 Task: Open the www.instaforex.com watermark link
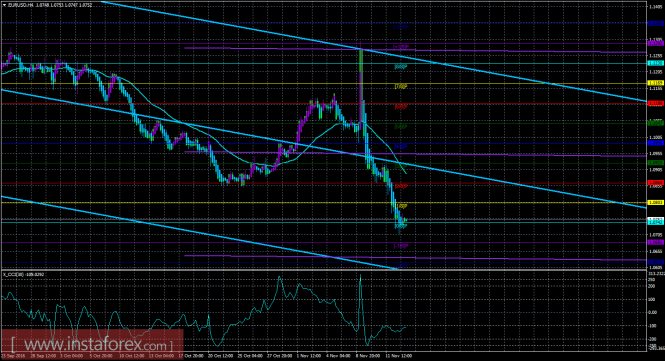tap(92, 344)
